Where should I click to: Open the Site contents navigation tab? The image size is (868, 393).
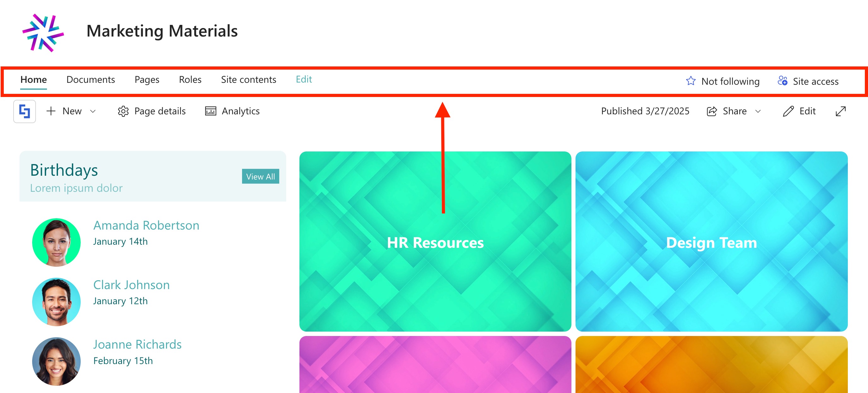[x=248, y=79]
